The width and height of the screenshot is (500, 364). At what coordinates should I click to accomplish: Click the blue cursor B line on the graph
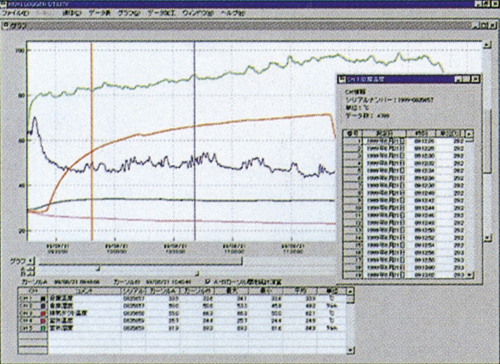tap(195, 141)
